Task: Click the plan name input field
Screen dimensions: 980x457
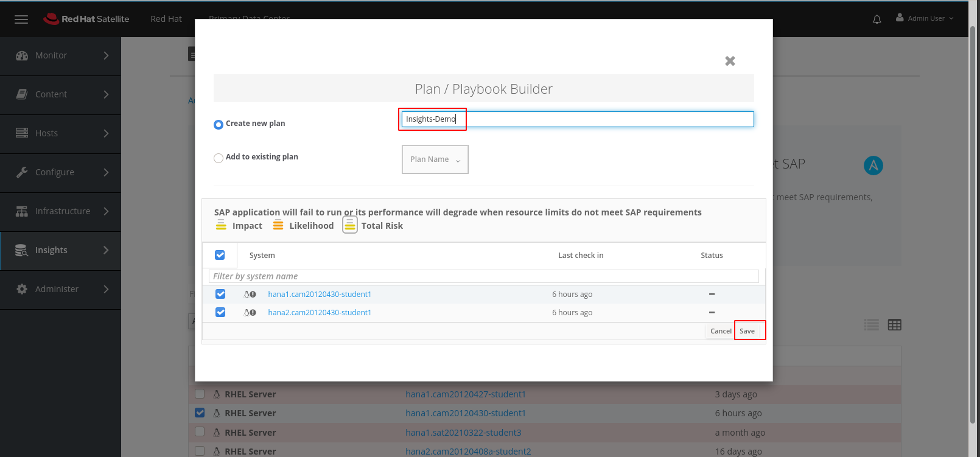Action: pos(577,119)
